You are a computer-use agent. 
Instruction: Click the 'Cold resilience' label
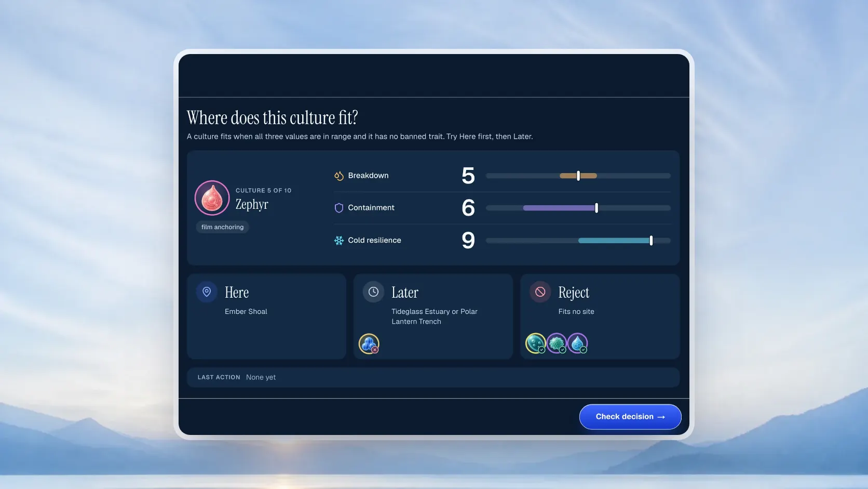point(374,240)
